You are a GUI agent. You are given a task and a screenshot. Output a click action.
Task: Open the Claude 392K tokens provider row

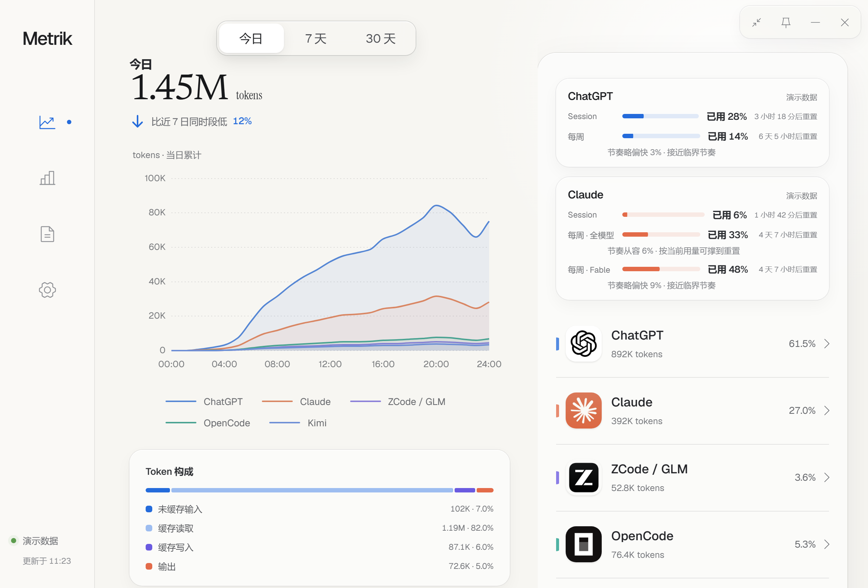[693, 410]
